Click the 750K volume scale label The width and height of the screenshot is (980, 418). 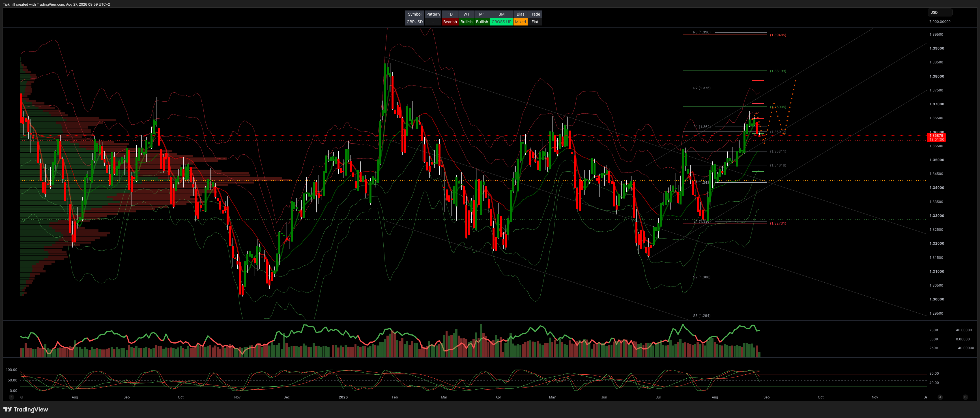tap(934, 330)
